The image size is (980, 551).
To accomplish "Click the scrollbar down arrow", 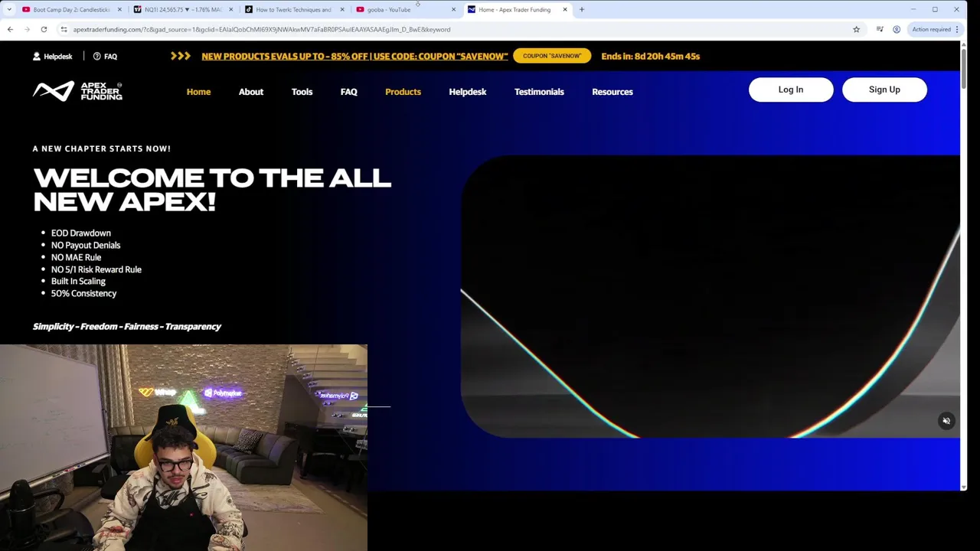I will (963, 487).
